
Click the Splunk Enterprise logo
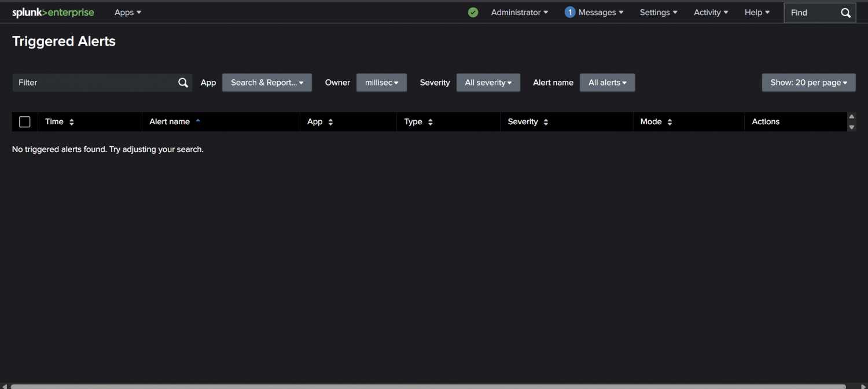pyautogui.click(x=53, y=12)
